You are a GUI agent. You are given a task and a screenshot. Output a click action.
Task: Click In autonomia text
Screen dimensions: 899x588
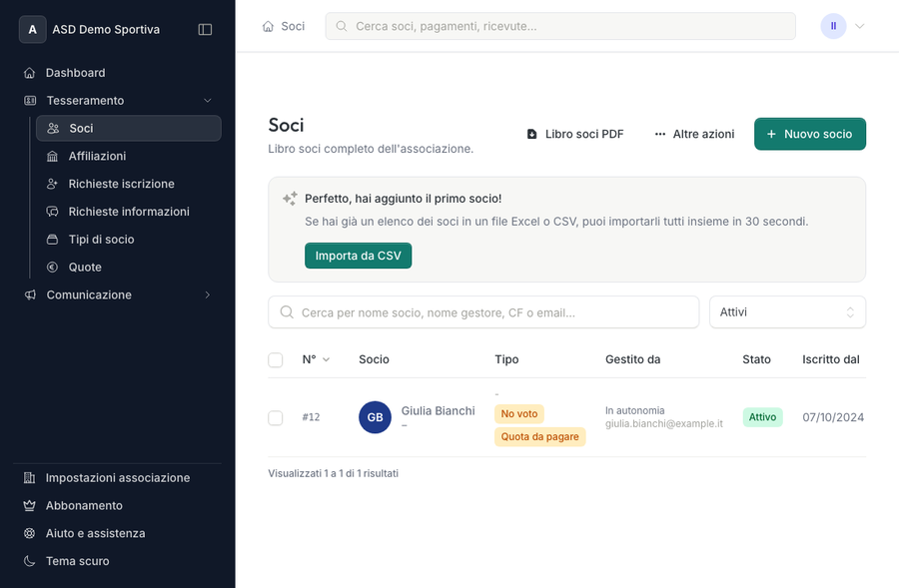coord(634,410)
